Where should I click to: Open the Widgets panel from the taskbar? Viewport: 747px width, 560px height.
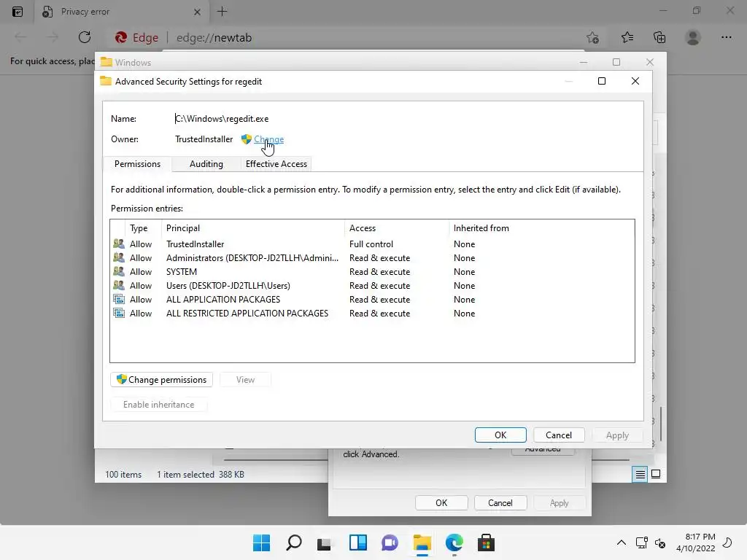point(357,542)
